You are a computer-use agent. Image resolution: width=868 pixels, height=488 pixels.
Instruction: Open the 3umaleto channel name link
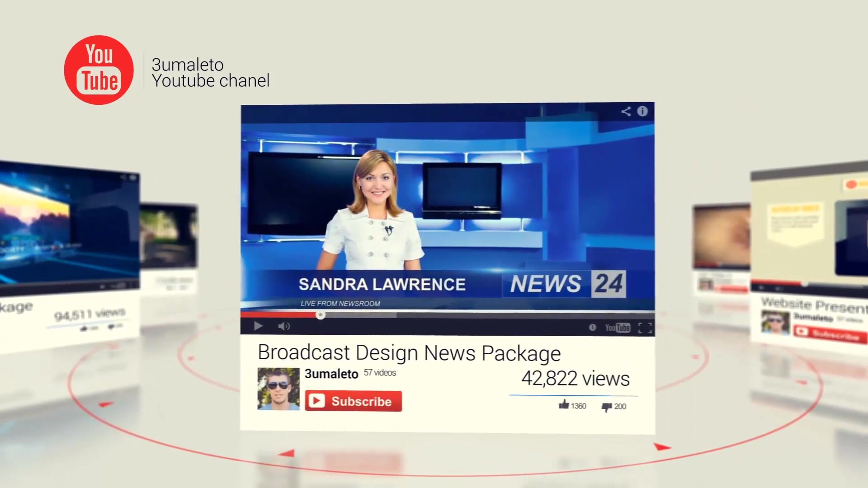click(x=331, y=374)
